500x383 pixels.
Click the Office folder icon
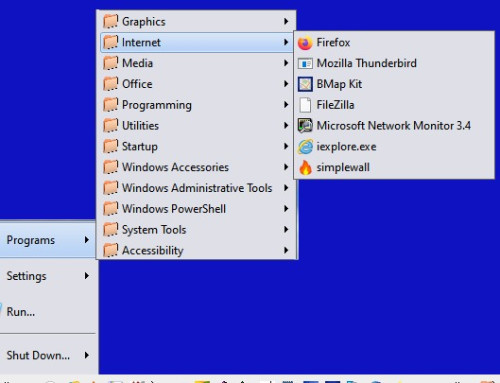pyautogui.click(x=110, y=84)
